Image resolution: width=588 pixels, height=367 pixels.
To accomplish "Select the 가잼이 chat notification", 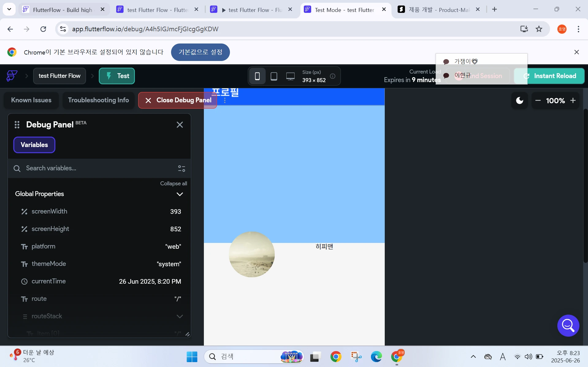I will [481, 62].
